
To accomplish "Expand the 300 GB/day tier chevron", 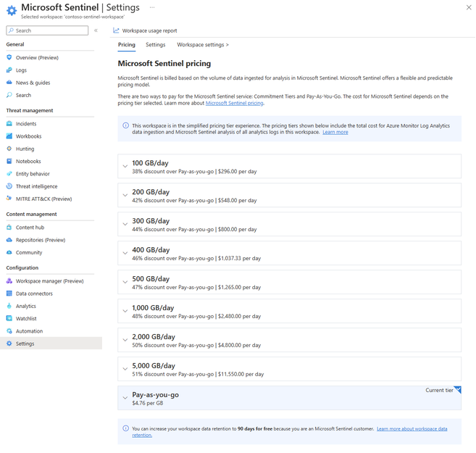I will [x=125, y=224].
